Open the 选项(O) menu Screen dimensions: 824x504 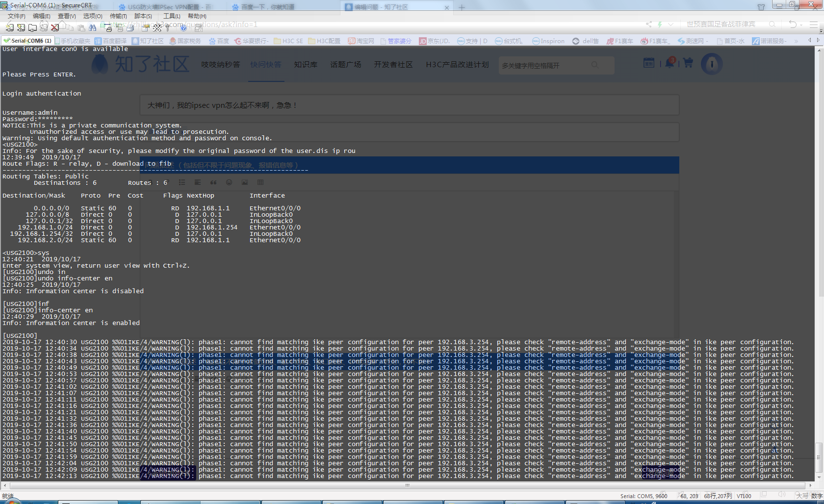(92, 16)
